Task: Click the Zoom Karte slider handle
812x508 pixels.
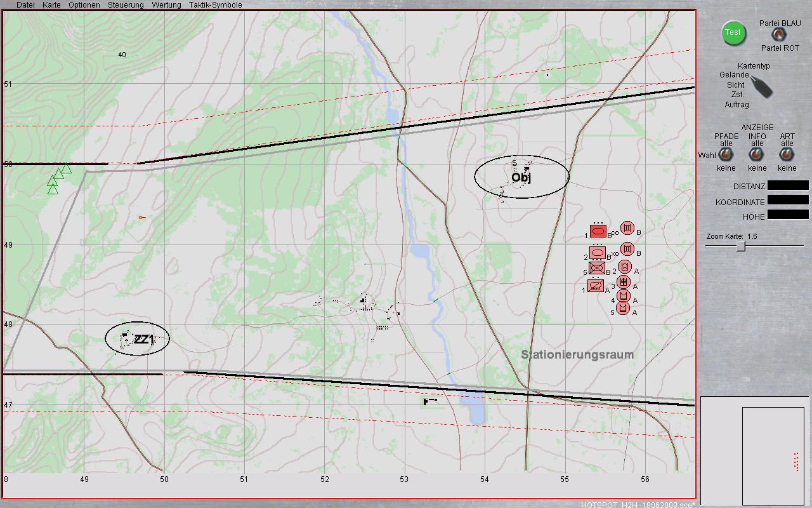Action: [740, 246]
